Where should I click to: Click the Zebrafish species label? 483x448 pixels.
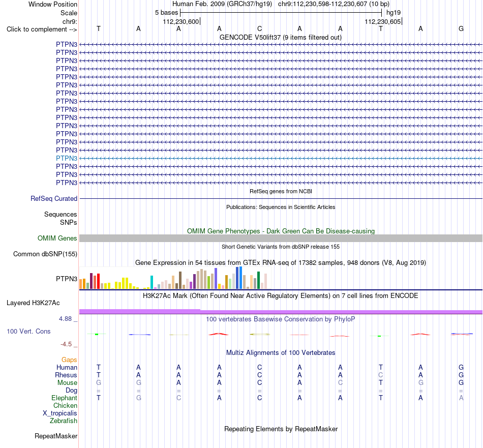coord(64,421)
